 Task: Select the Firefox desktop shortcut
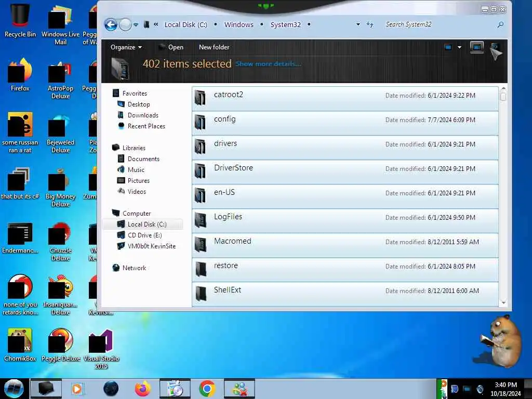tap(20, 75)
